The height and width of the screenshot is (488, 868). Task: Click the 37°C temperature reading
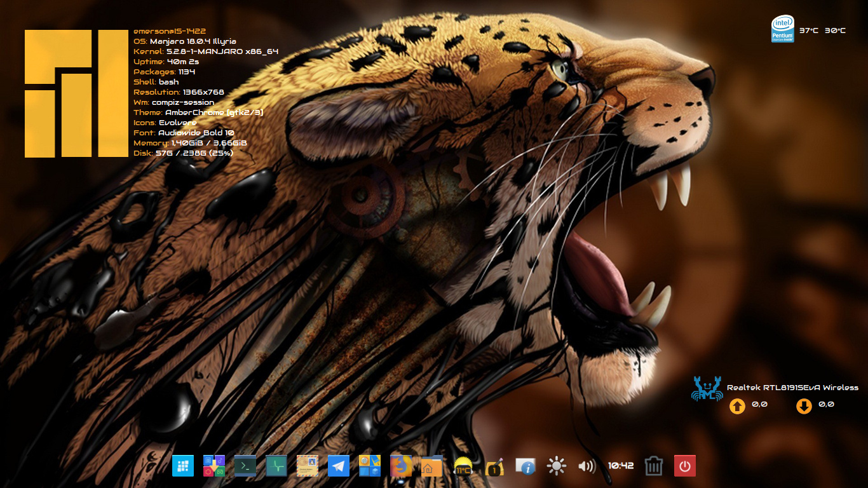809,30
